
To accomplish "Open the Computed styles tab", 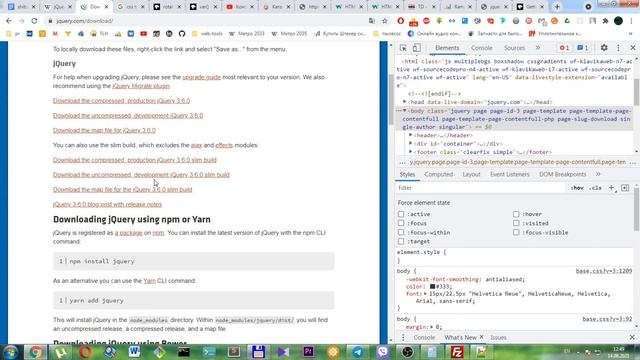I will click(x=438, y=174).
